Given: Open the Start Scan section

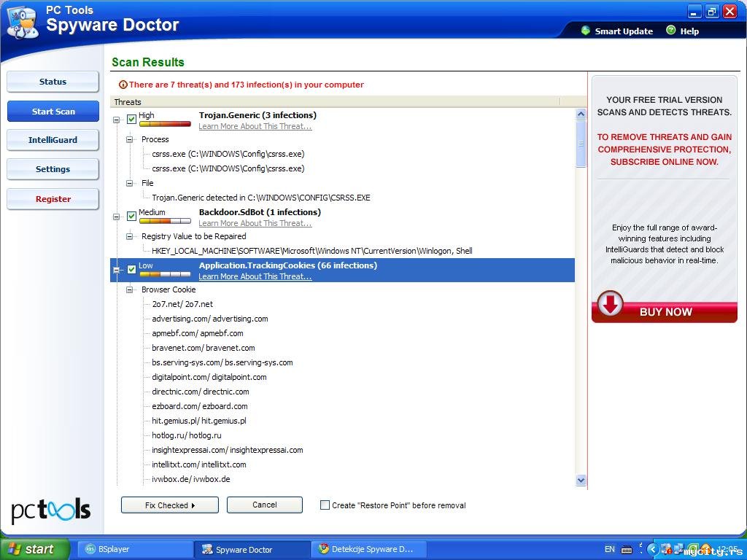Looking at the screenshot, I should pyautogui.click(x=53, y=112).
